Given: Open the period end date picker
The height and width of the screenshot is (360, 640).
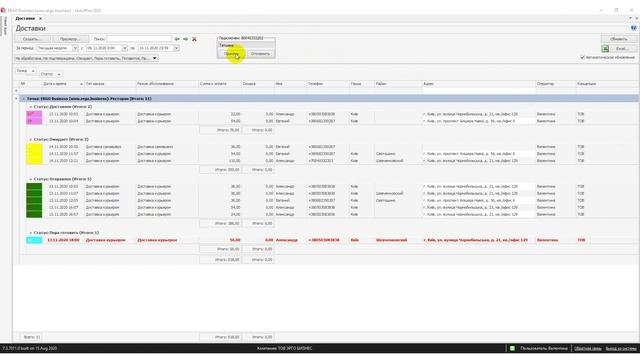Looking at the screenshot, I should click(x=176, y=48).
